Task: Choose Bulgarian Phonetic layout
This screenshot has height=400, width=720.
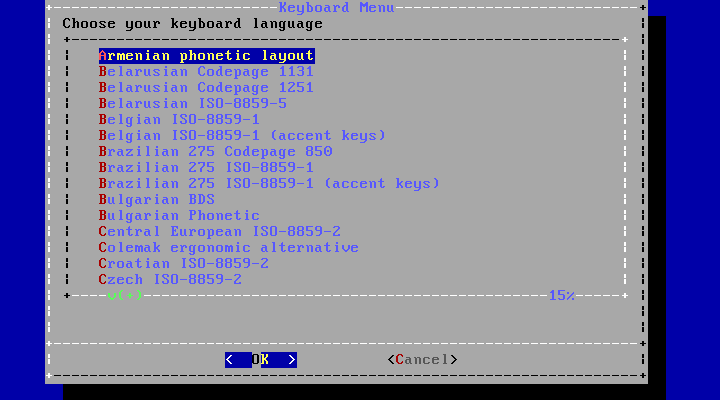Action: pos(178,216)
